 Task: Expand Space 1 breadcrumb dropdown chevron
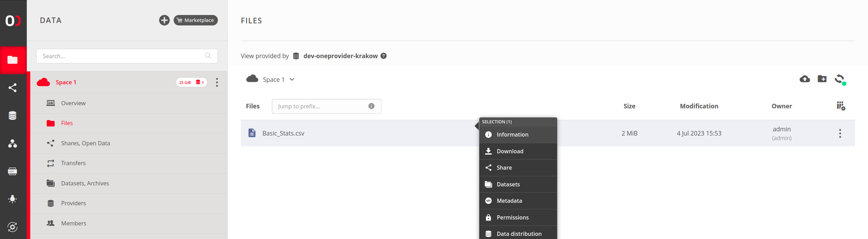click(292, 79)
